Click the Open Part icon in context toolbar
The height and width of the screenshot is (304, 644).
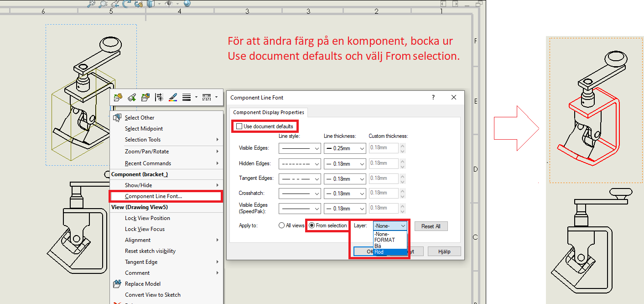click(x=118, y=97)
